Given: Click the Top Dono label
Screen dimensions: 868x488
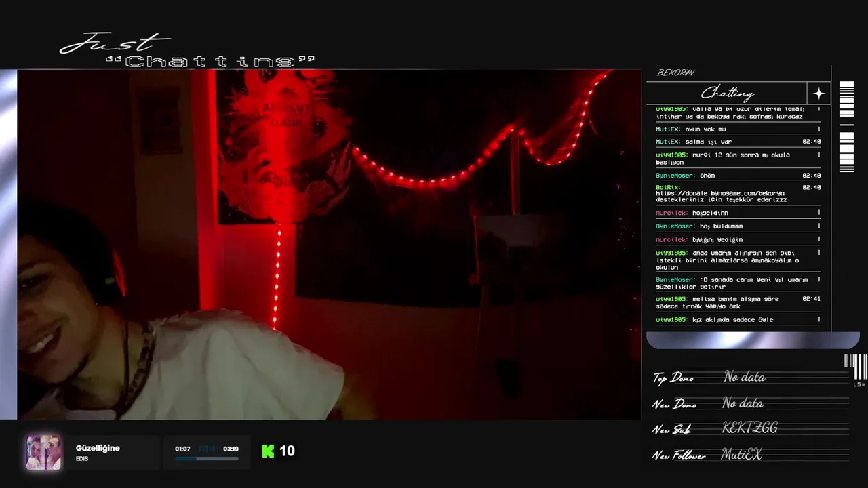Looking at the screenshot, I should (x=673, y=378).
